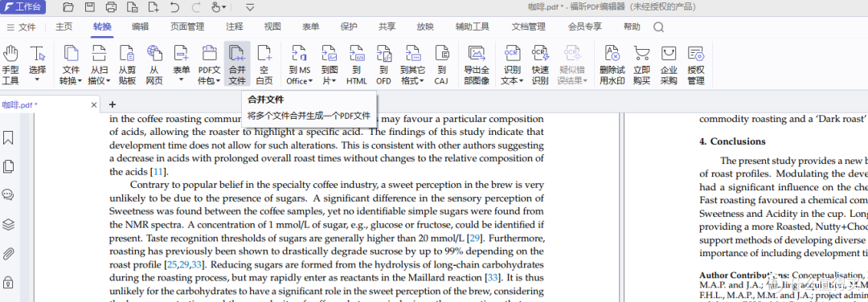868x302 pixels.
Task: Switch to the 注释 (Comment) tab
Action: (234, 27)
